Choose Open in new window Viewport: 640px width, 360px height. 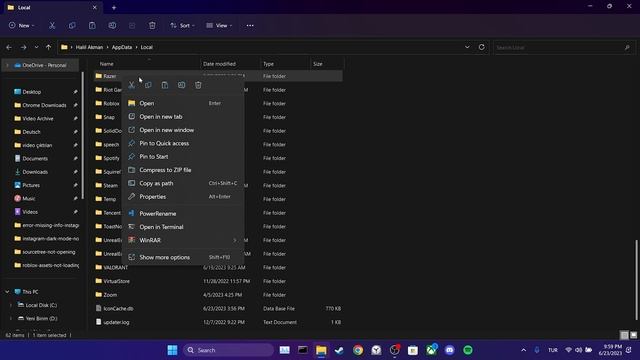coord(183,130)
